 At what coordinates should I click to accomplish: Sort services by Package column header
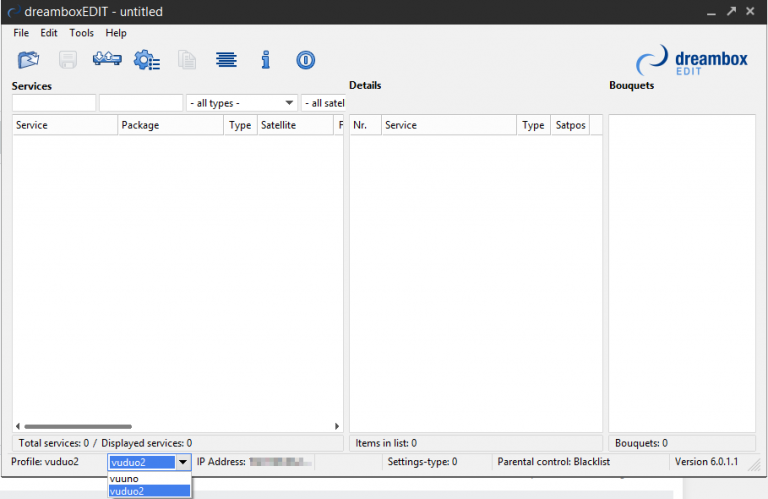point(169,125)
